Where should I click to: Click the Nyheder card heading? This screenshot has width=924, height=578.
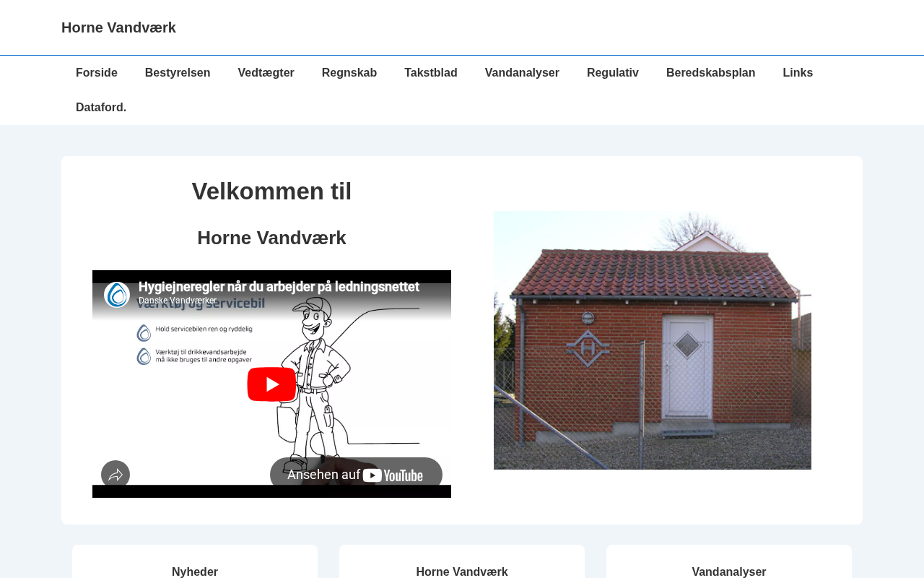[195, 572]
